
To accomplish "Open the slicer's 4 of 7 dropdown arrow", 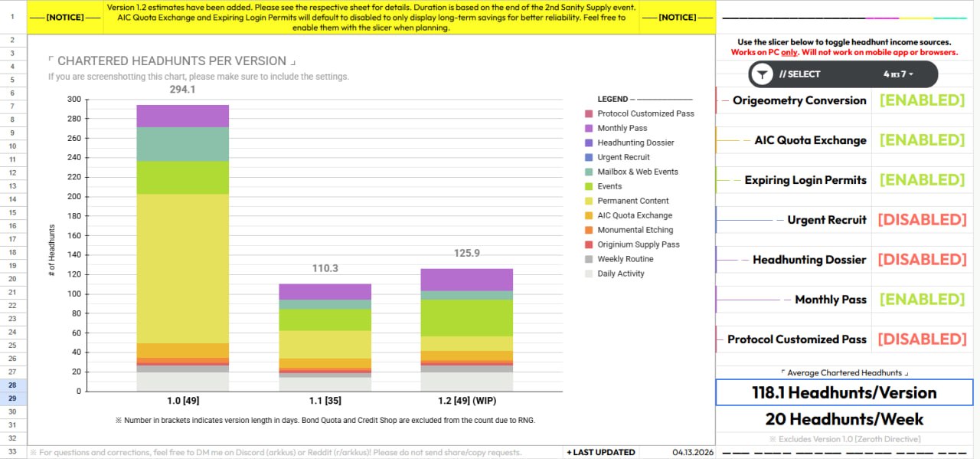I will 911,74.
